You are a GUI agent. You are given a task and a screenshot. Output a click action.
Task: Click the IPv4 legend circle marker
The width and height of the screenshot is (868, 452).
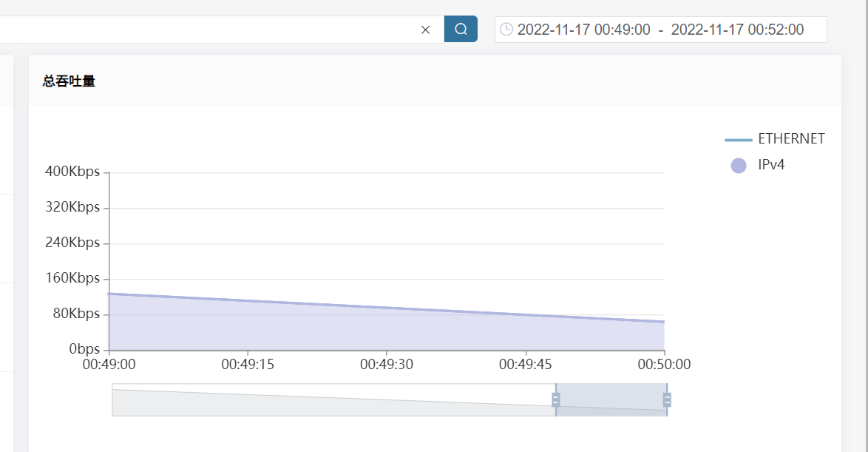[738, 165]
